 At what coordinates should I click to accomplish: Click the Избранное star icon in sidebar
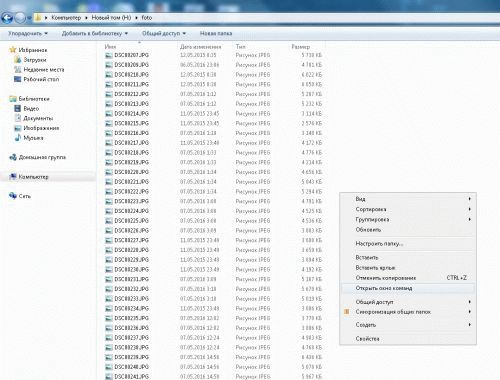pos(13,50)
